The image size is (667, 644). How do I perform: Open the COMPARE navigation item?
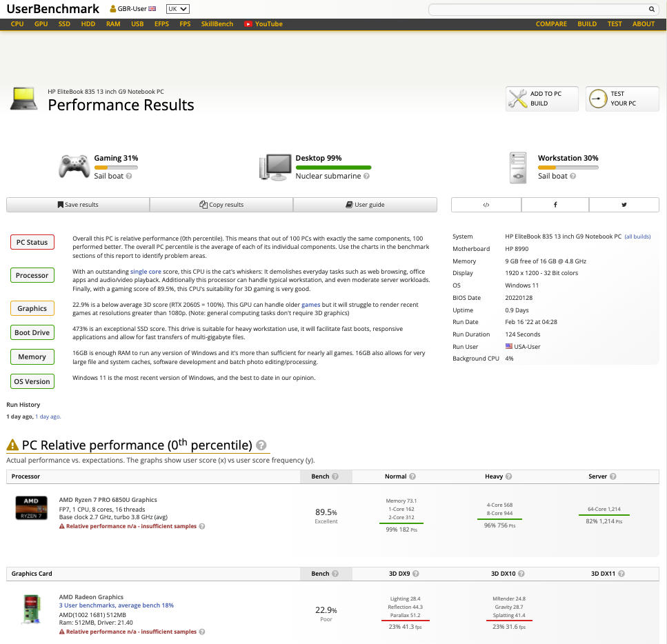[551, 24]
